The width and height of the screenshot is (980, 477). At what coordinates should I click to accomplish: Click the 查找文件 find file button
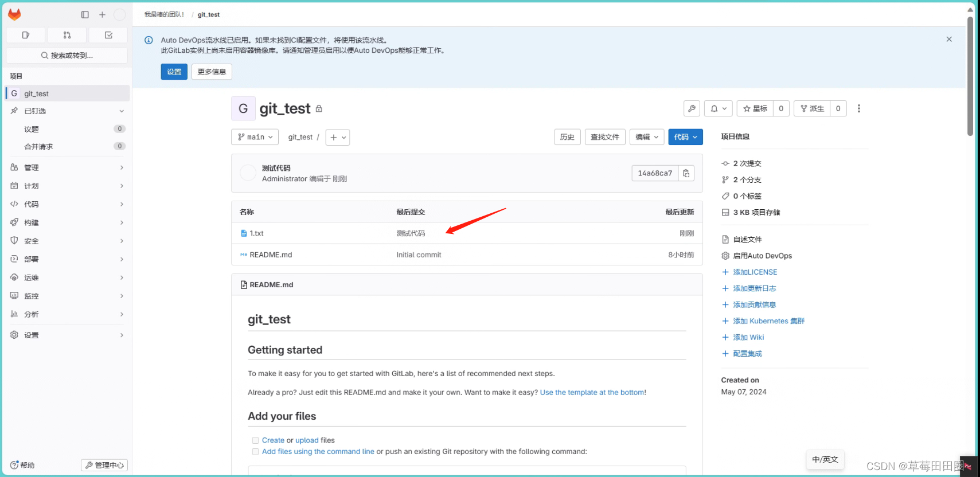(x=605, y=137)
